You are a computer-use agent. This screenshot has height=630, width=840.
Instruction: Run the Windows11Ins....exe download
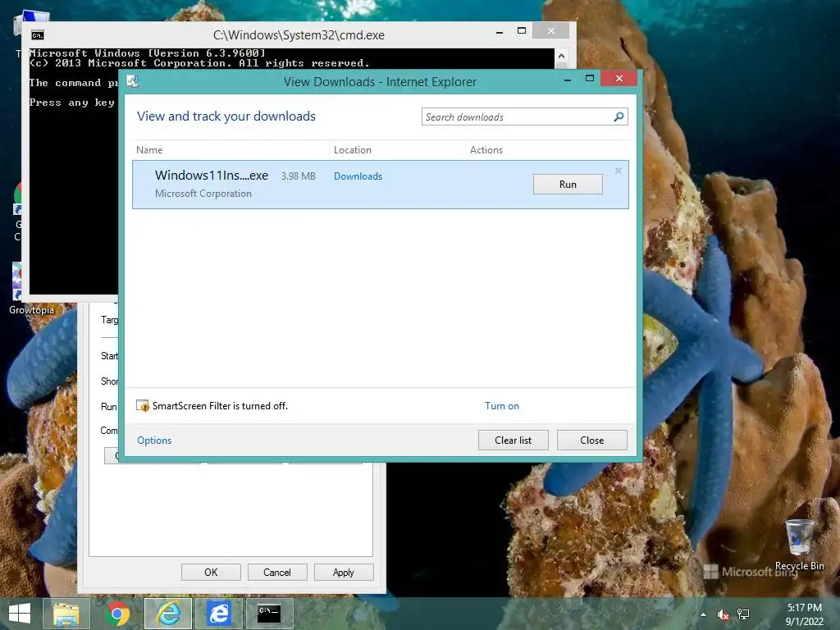568,185
